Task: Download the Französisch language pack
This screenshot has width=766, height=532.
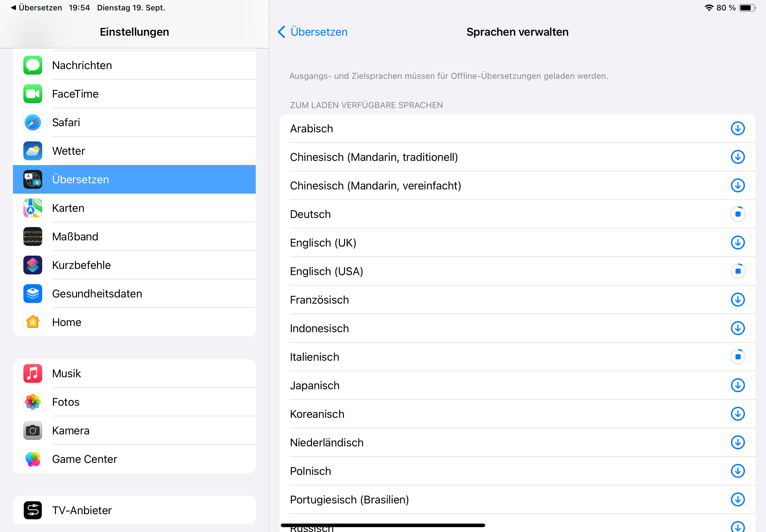Action: (737, 300)
